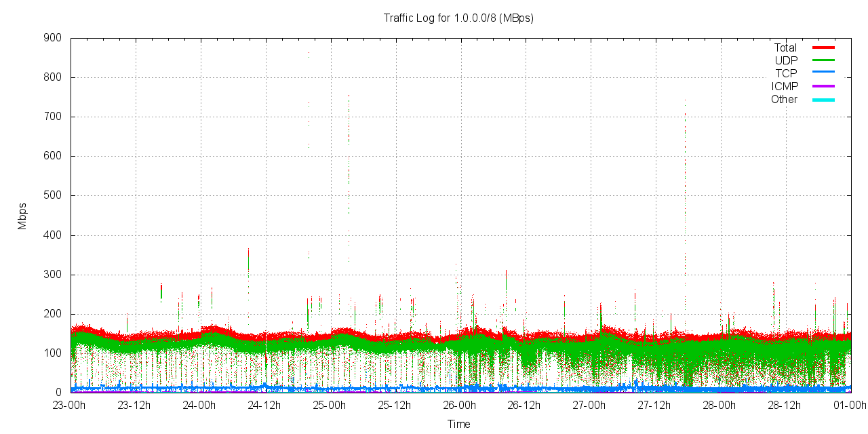Click the 01-00h end time tick

click(850, 406)
